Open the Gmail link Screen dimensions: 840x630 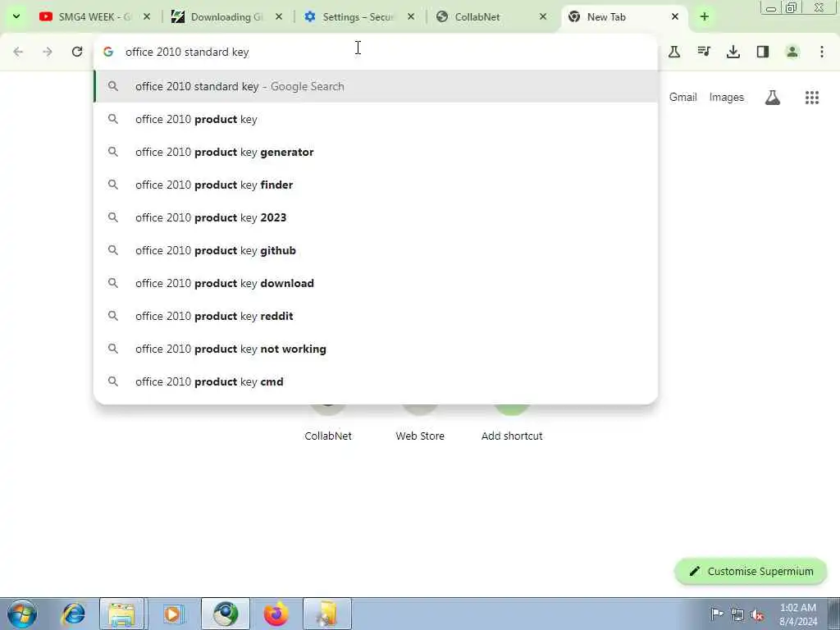(682, 97)
